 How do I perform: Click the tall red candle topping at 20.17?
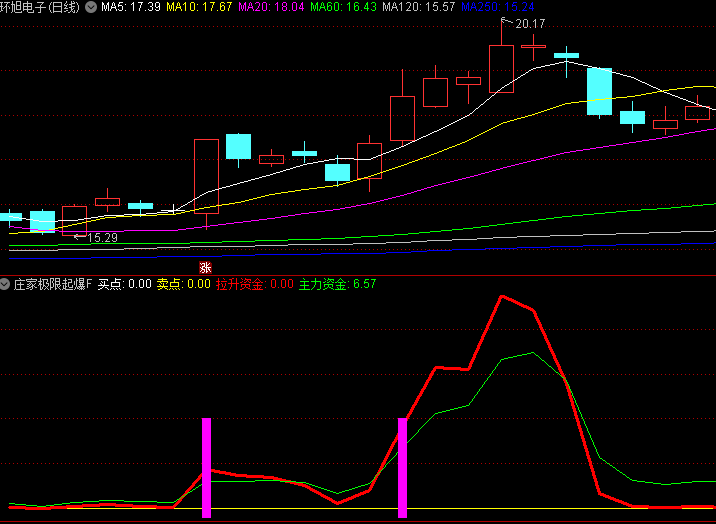[501, 69]
